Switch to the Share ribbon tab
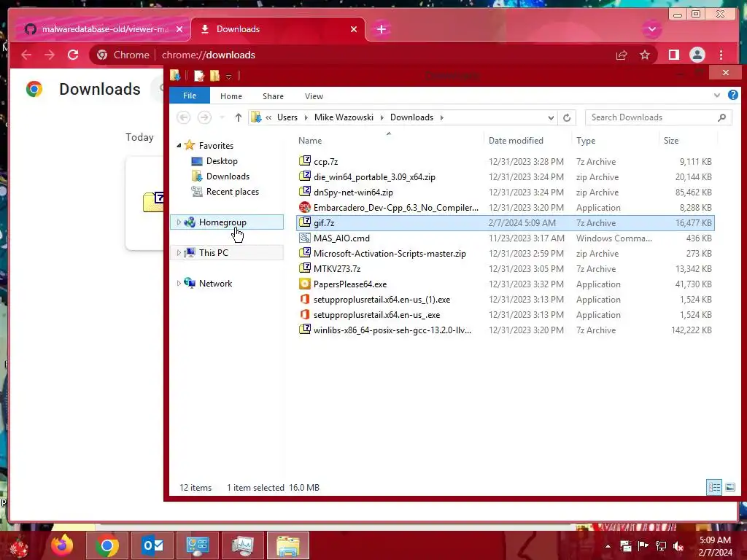Screen dimensions: 747x560 (x=273, y=96)
